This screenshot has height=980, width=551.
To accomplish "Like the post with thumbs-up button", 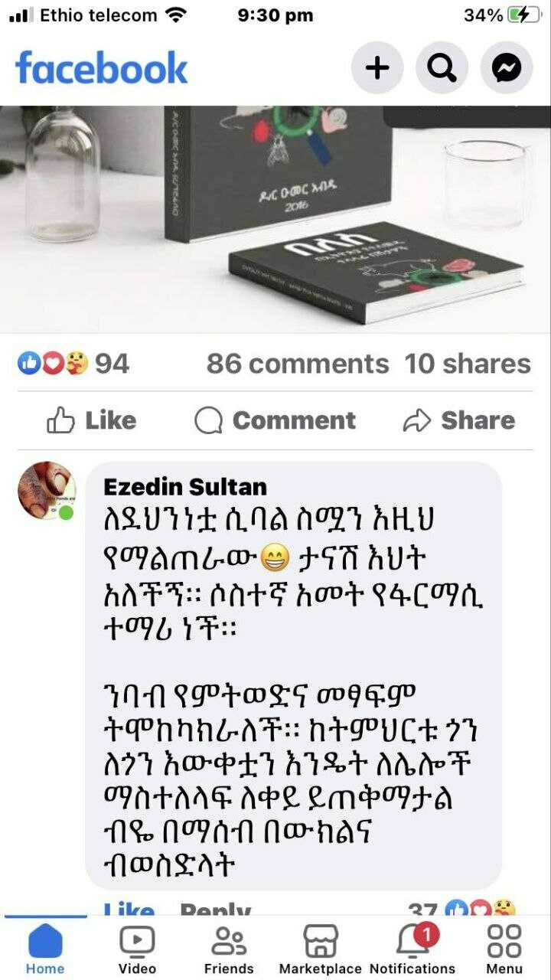I will coord(91,420).
